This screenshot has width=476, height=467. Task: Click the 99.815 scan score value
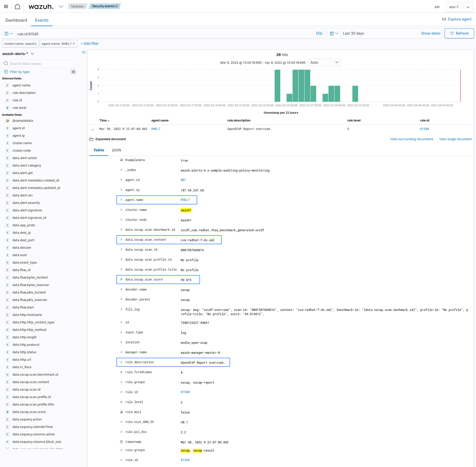click(186, 280)
